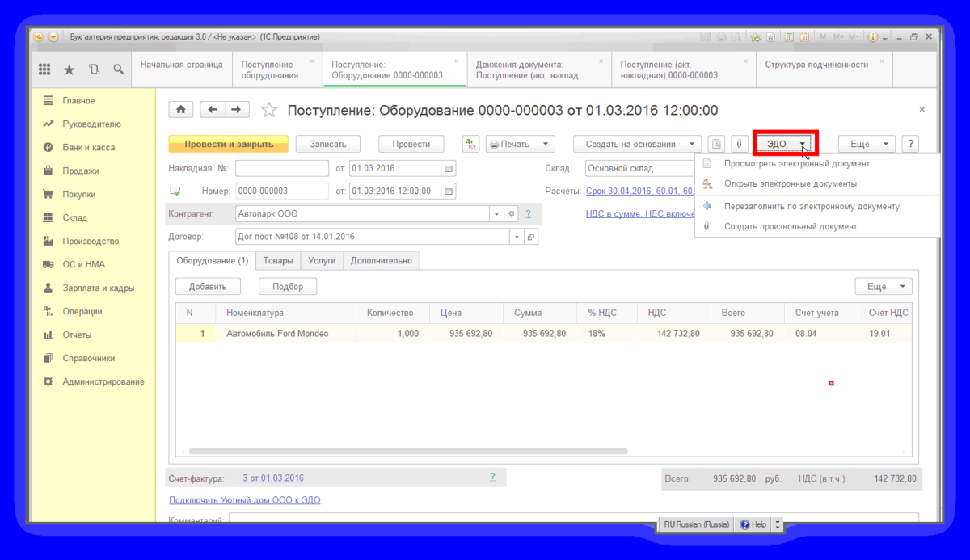Navigate back with the left arrow
Screen dimensions: 970x560
213,110
